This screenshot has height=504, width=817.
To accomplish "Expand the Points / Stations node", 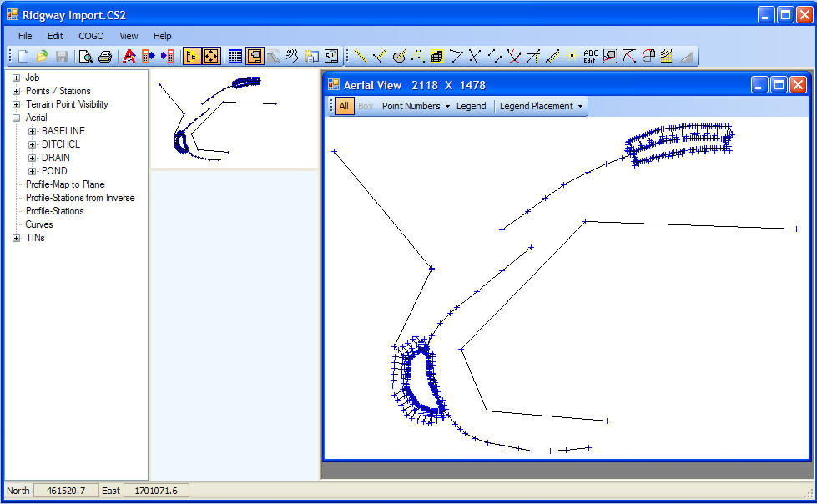I will [16, 91].
